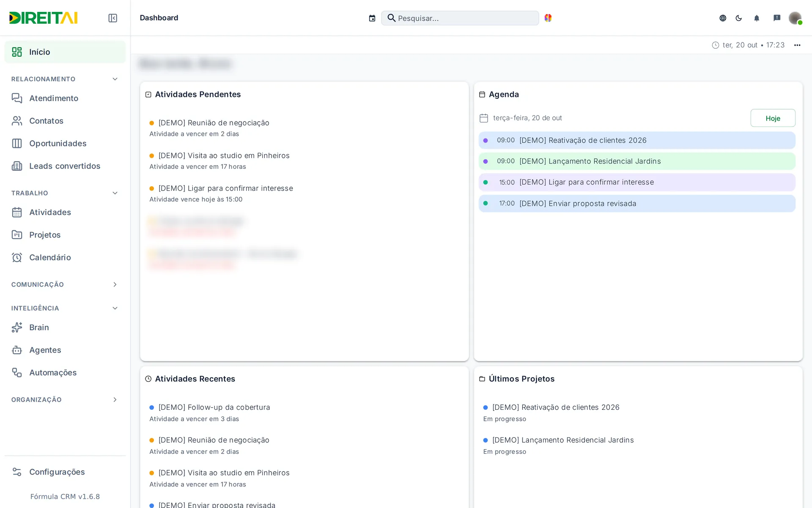Click the Brain sparkle icon
Screen dimensions: 812x508
[x=17, y=327]
